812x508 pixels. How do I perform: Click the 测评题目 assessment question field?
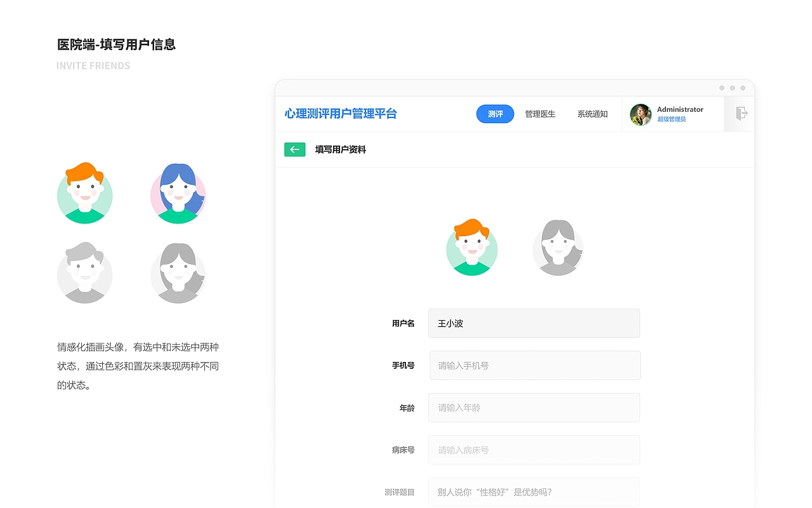(534, 492)
